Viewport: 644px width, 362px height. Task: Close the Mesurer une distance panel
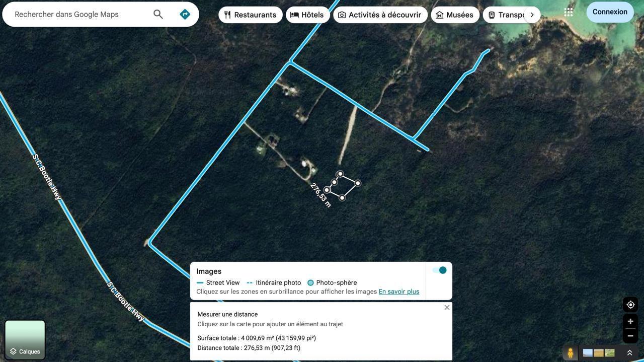447,308
